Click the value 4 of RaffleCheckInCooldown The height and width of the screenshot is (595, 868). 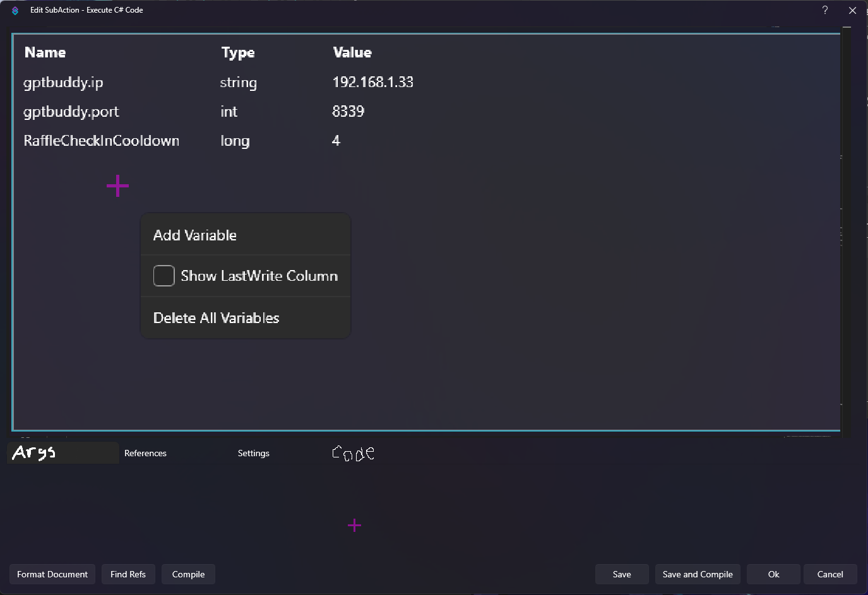(336, 141)
